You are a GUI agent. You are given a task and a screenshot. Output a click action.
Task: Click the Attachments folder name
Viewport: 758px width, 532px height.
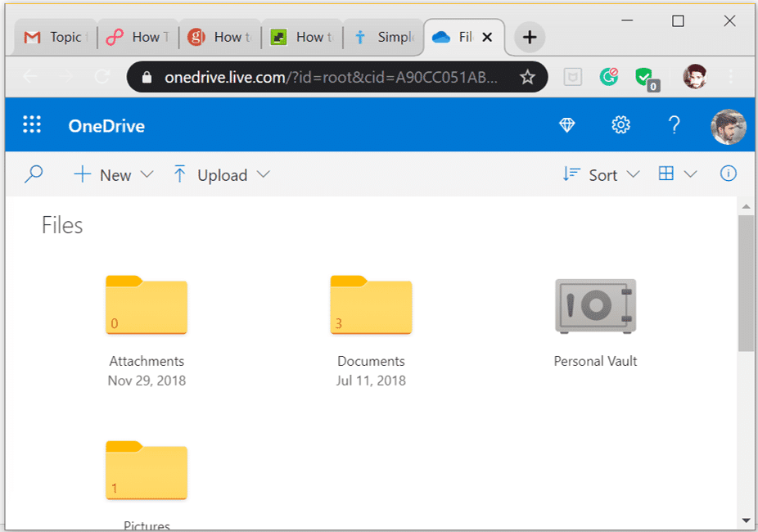click(147, 361)
